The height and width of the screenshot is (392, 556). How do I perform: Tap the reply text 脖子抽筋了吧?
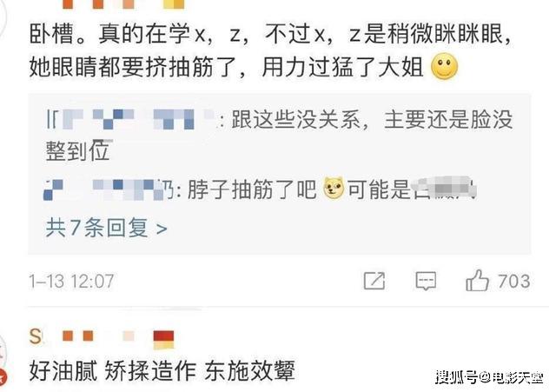pos(251,189)
